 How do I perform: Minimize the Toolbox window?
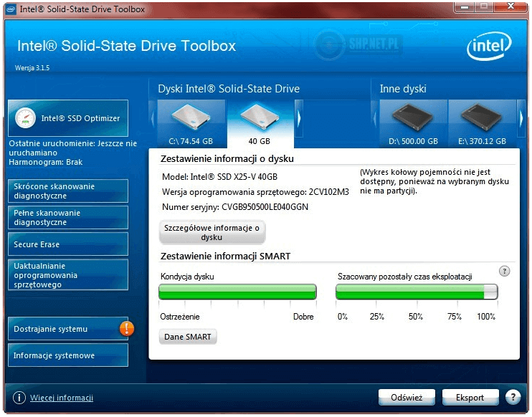[x=464, y=6]
